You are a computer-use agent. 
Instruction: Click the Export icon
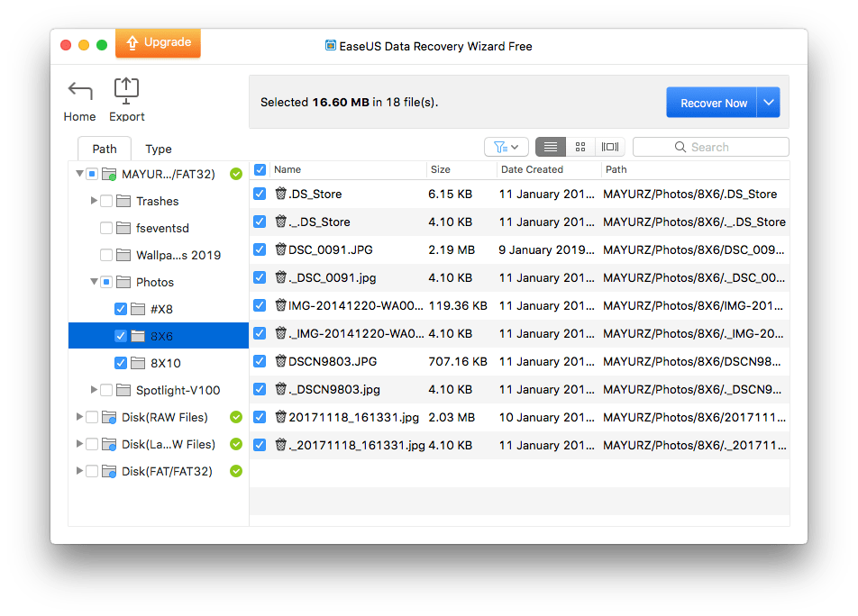(126, 91)
